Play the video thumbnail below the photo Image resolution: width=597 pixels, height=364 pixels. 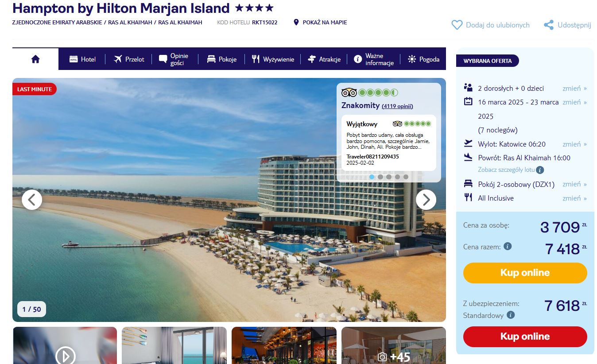pos(65,355)
